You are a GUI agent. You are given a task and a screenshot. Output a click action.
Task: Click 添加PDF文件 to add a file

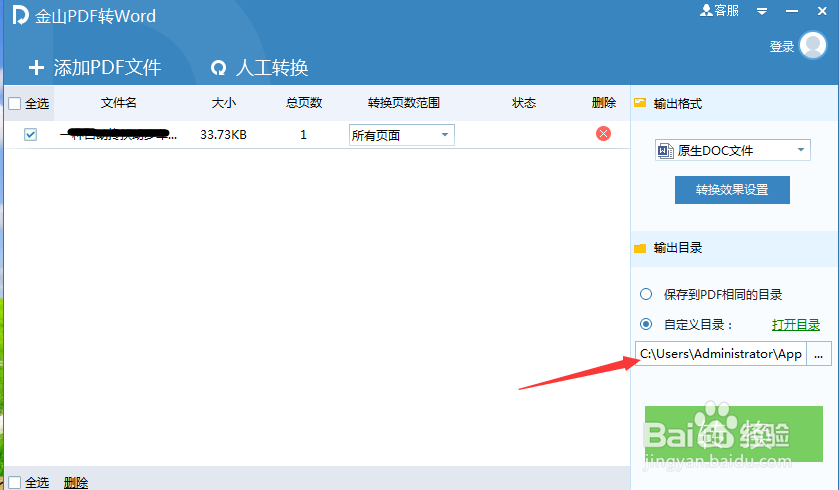(95, 67)
